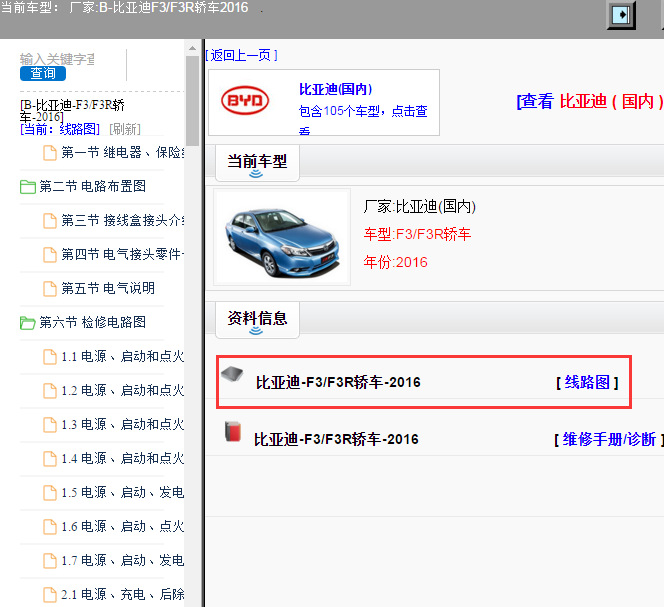
Task: Select 第六节 检修电路图 tree entry
Action: coord(93,322)
